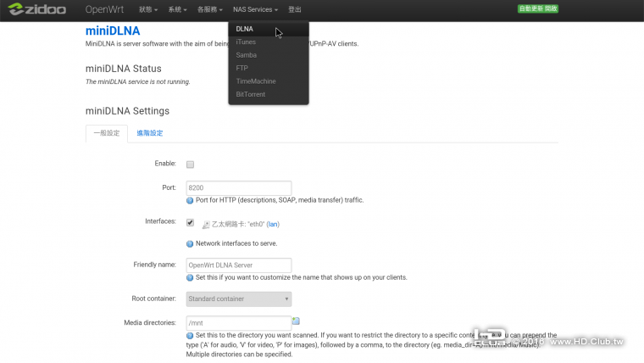The height and width of the screenshot is (363, 644).
Task: Click the 登出 logout link
Action: tap(295, 9)
